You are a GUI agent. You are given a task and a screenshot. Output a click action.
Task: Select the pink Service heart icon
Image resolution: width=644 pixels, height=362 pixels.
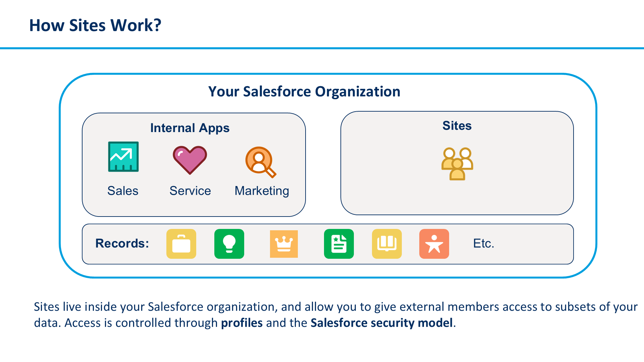click(x=190, y=160)
